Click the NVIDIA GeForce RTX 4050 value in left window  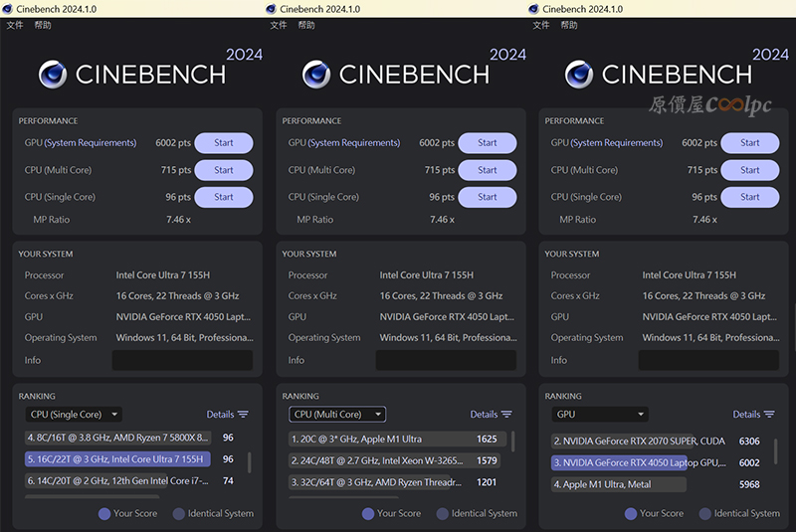[183, 317]
